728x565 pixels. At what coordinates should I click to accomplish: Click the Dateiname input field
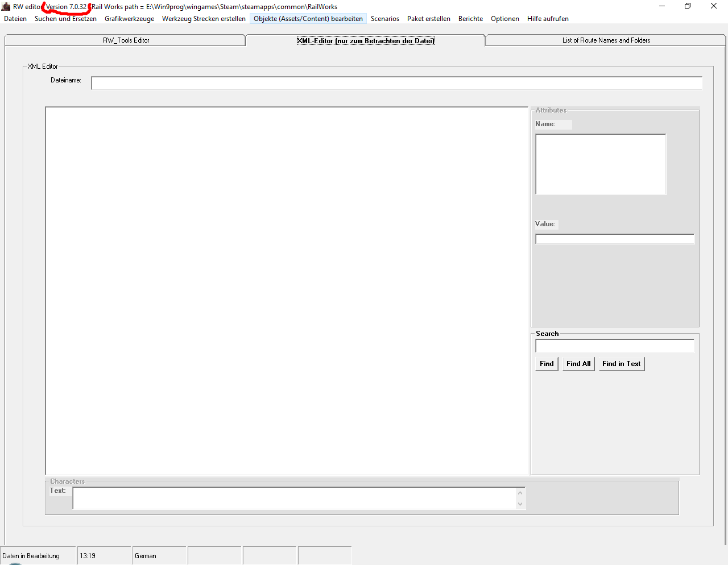coord(396,84)
